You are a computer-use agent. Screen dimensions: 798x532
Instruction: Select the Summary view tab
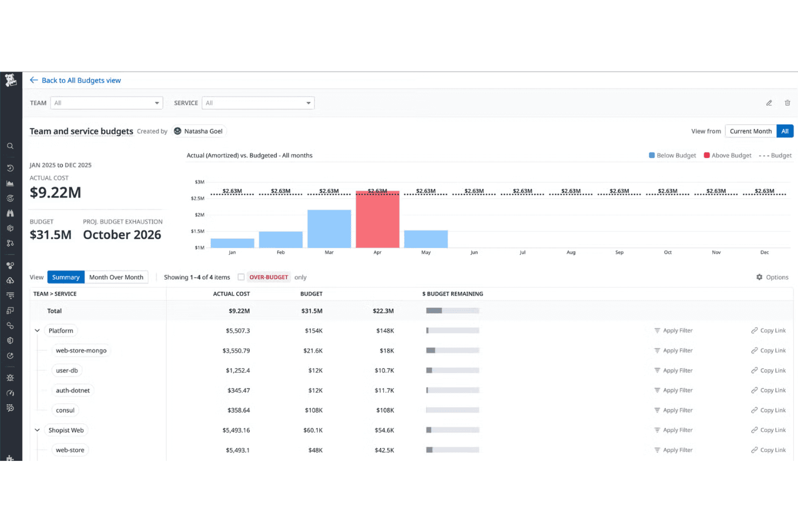[x=66, y=277]
